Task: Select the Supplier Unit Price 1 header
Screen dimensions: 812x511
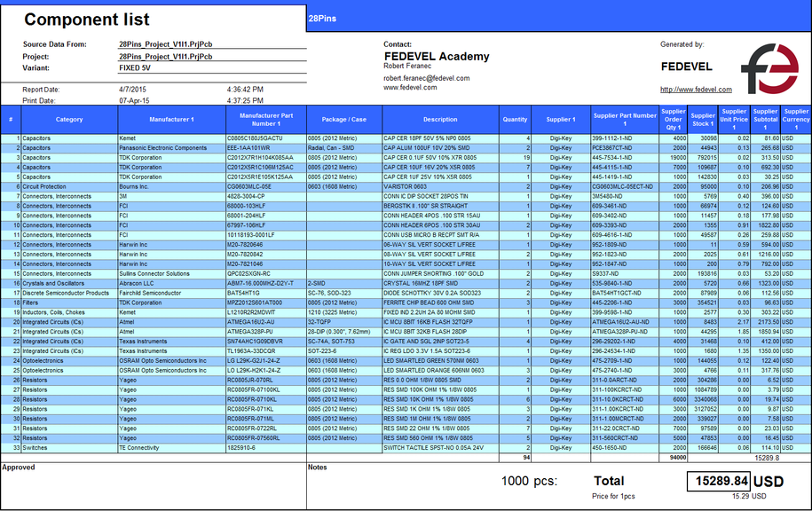Action: tap(734, 120)
